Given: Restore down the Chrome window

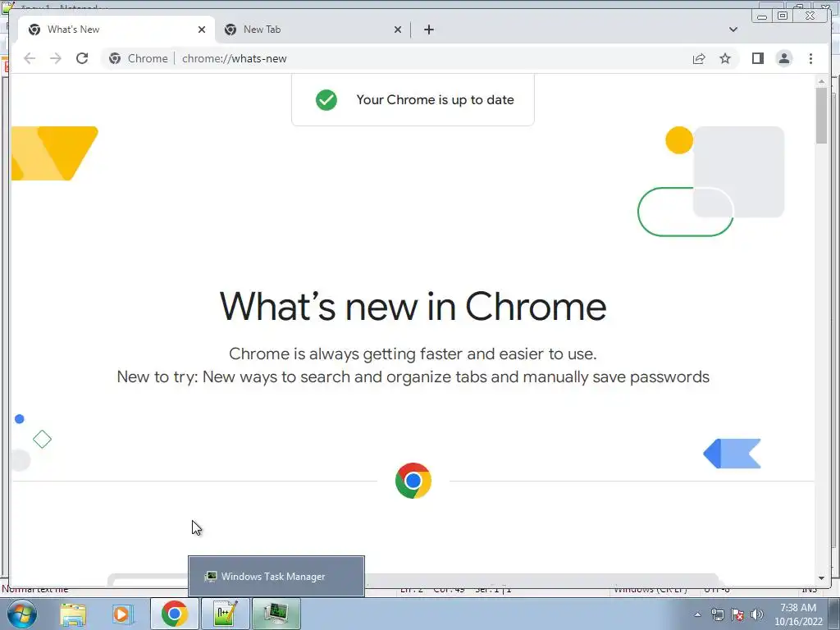Looking at the screenshot, I should 782,16.
